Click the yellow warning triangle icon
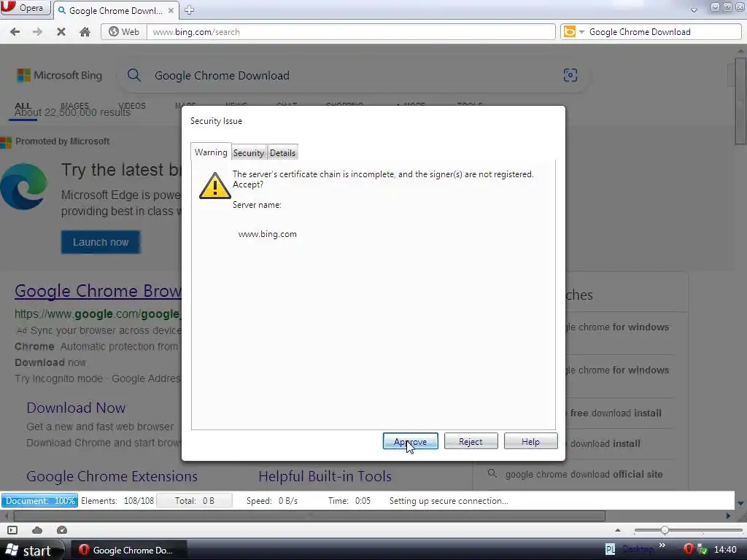Viewport: 747px width, 560px height. click(x=215, y=186)
